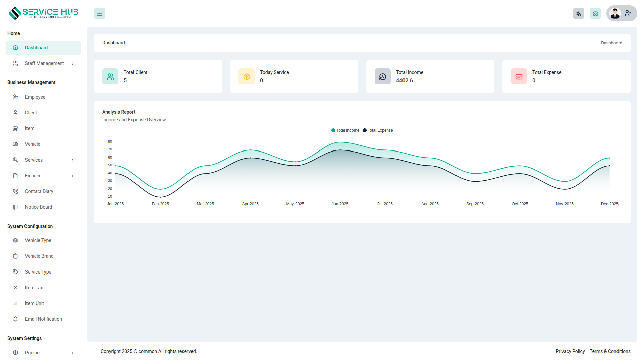Click the Today Service box icon

[x=247, y=77]
